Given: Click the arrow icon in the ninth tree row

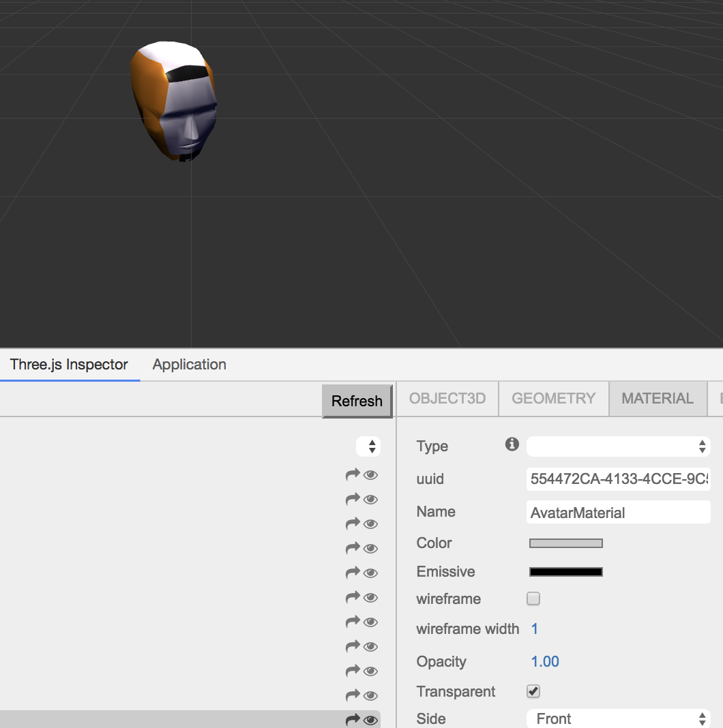Looking at the screenshot, I should pos(353,671).
